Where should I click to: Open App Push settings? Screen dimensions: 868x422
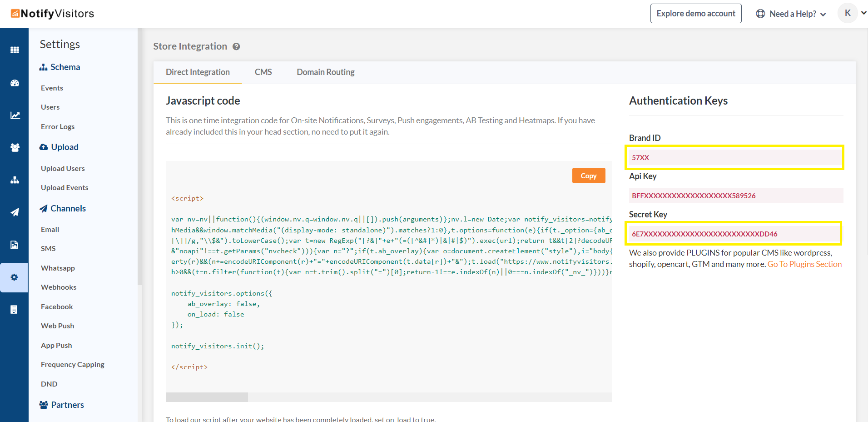click(x=56, y=346)
